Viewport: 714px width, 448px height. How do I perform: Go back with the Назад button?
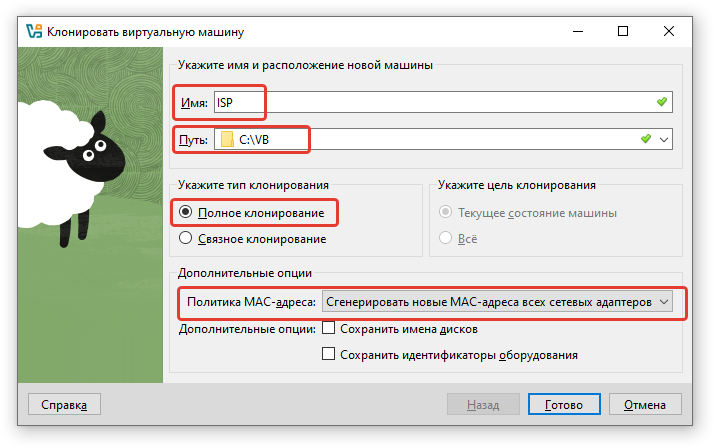pos(483,404)
